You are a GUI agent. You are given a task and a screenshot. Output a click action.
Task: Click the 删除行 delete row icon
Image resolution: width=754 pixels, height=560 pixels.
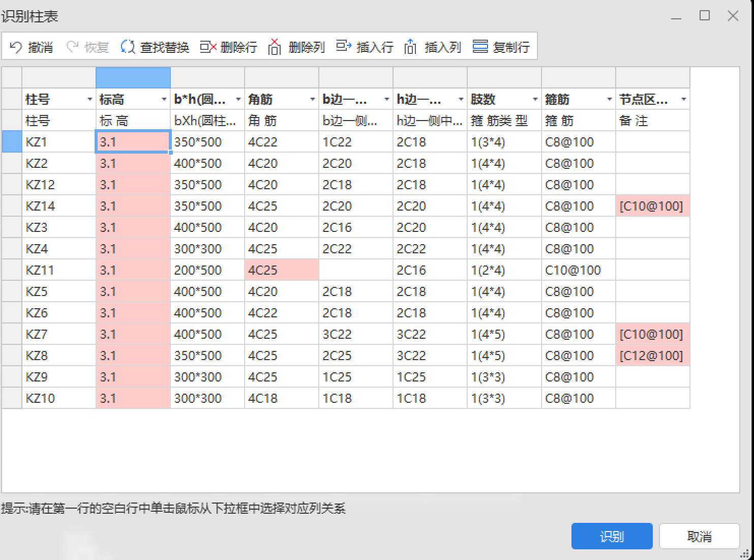(x=208, y=47)
